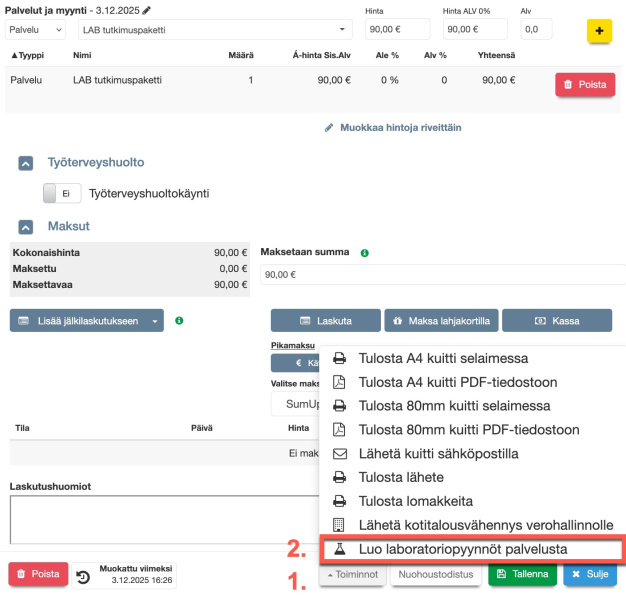626x599 pixels.
Task: Click the yellow plus add-row button
Action: pyautogui.click(x=599, y=31)
